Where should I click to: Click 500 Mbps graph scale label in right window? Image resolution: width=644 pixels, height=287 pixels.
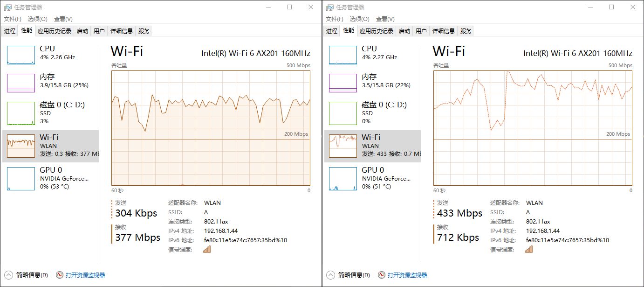[x=620, y=65]
